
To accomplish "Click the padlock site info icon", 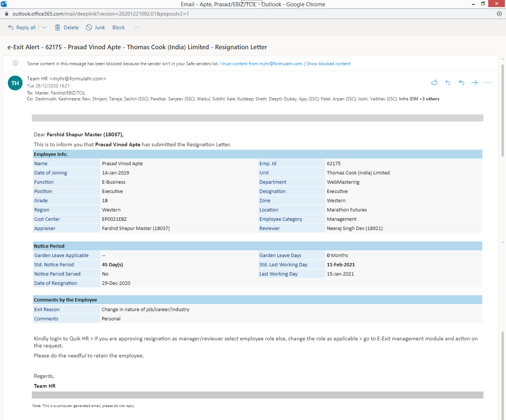I will coord(6,14).
